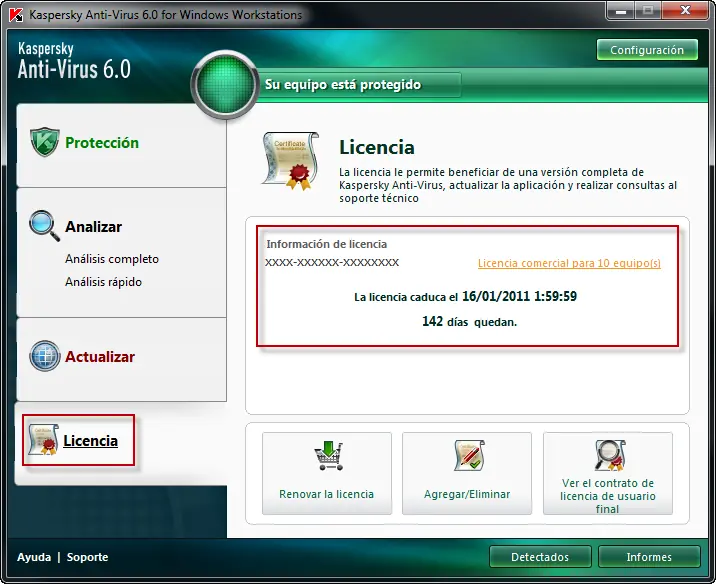Minimize the Kaspersky window
The width and height of the screenshot is (716, 584).
(621, 11)
